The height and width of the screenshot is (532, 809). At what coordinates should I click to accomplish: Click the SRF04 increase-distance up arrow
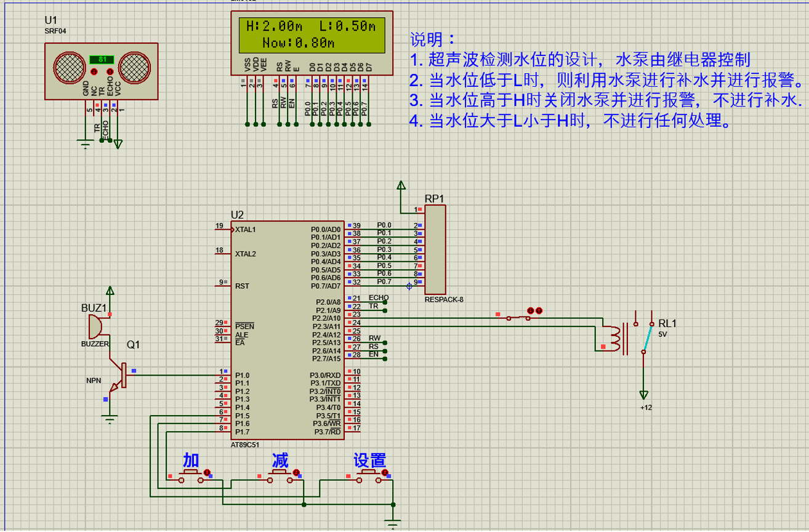click(110, 72)
